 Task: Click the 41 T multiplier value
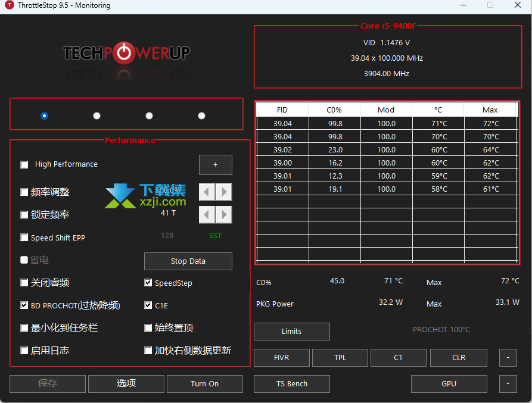click(x=168, y=213)
